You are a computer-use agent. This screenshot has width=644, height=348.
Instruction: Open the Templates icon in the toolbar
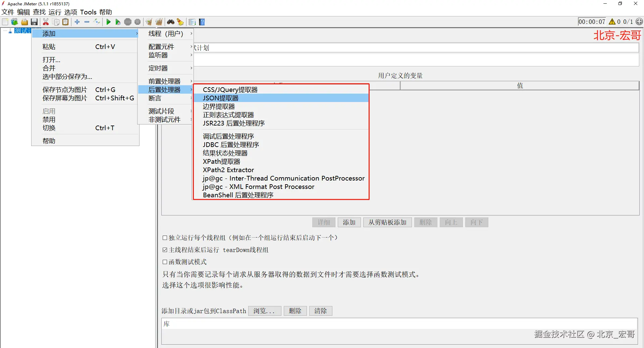14,22
